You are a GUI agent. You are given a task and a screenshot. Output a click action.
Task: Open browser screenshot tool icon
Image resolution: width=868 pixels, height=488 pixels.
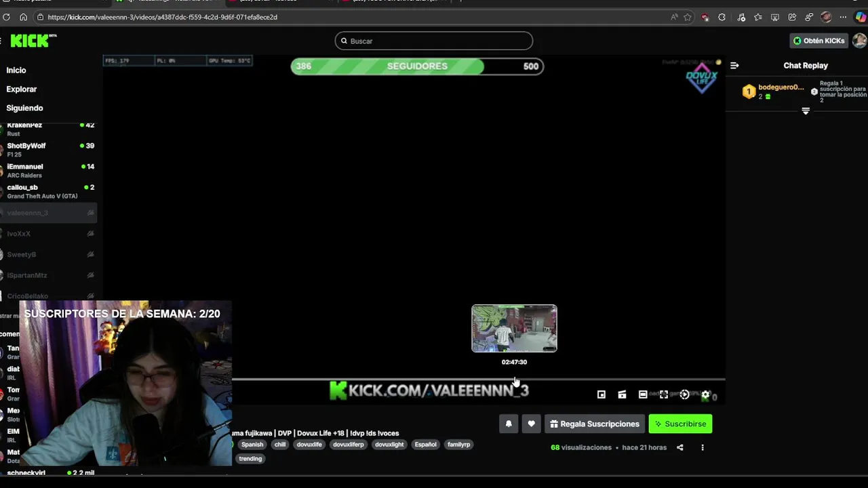[774, 17]
